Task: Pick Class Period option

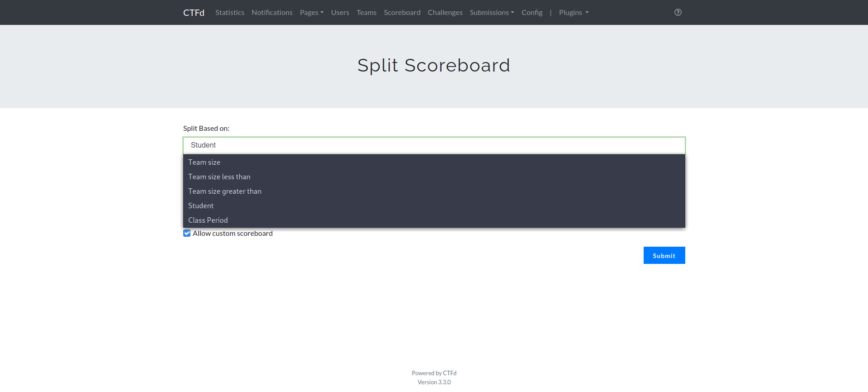Action: tap(434, 220)
